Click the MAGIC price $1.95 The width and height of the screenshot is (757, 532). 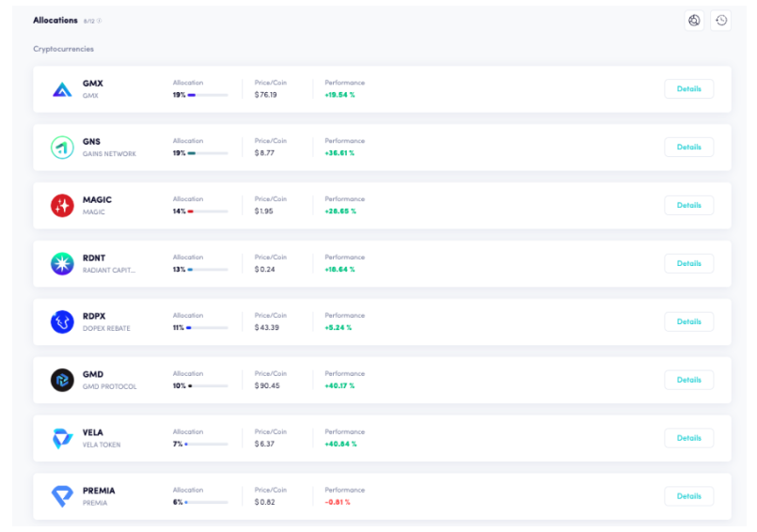click(263, 211)
